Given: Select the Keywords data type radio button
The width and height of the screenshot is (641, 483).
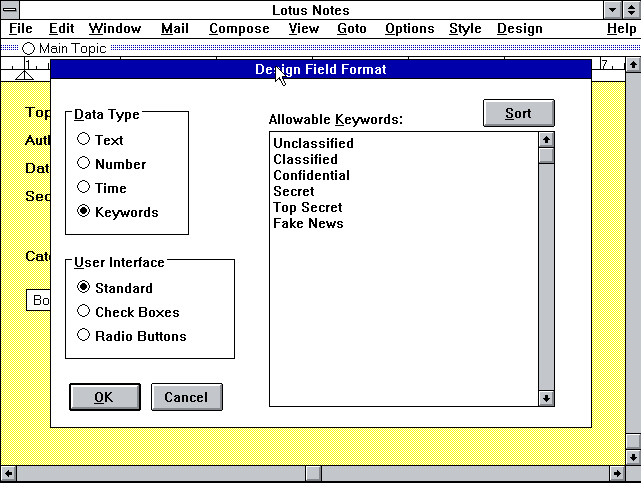Looking at the screenshot, I should click(84, 212).
